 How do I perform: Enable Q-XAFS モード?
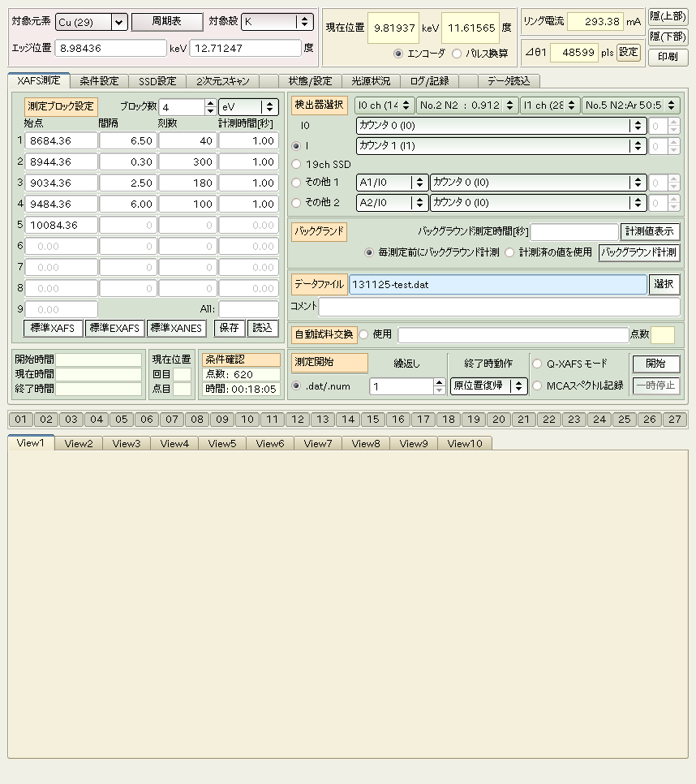click(x=537, y=364)
